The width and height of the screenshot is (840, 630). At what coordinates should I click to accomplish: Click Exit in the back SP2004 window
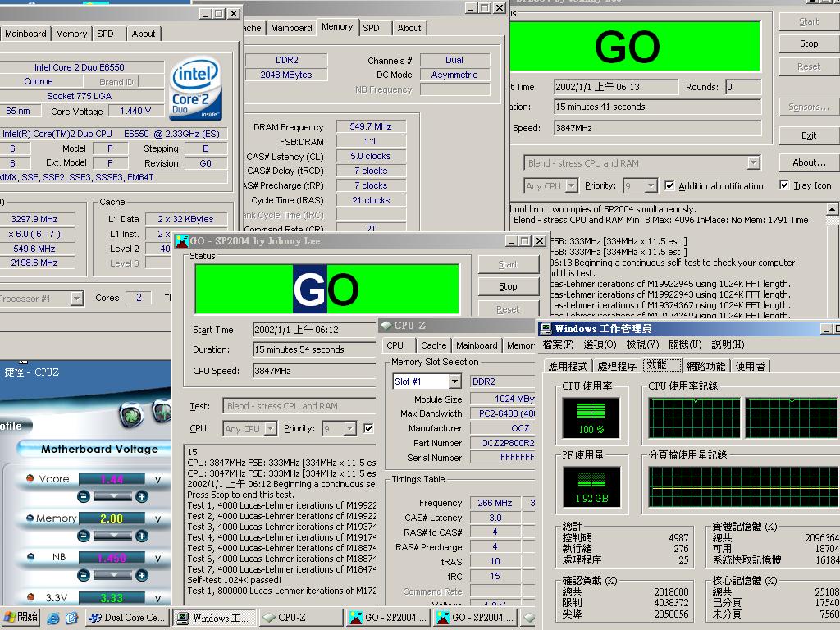tap(808, 135)
